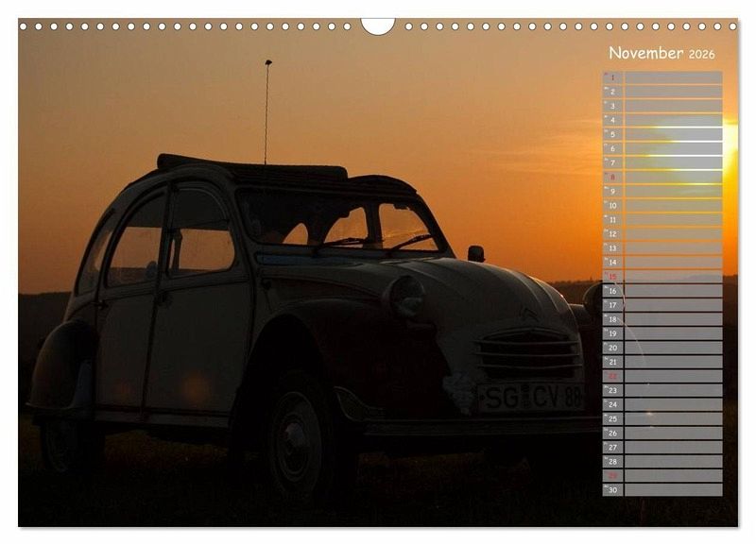Screen dimensions: 756x545
Task: Select day number 17 in the calendar
Action: pyautogui.click(x=612, y=305)
